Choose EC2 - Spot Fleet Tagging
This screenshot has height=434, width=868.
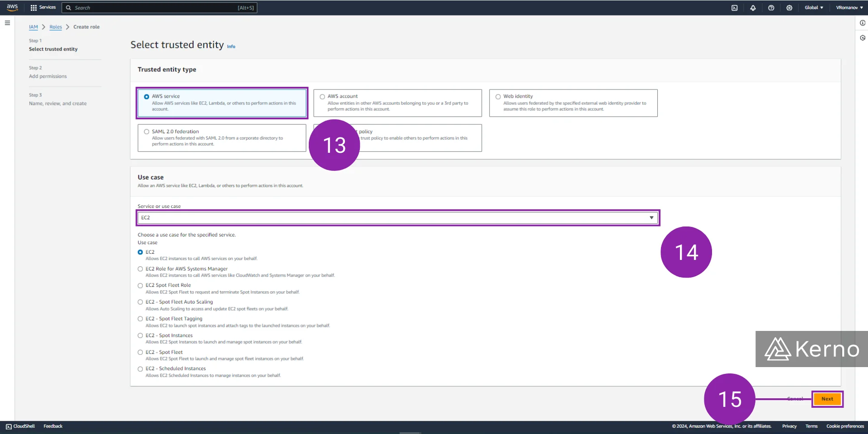click(x=140, y=319)
